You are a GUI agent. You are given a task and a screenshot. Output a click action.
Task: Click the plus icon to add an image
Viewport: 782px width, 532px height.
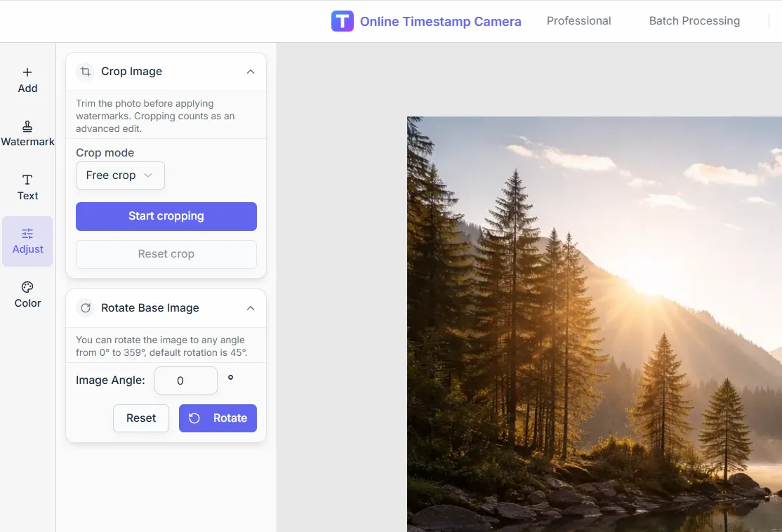coord(27,72)
